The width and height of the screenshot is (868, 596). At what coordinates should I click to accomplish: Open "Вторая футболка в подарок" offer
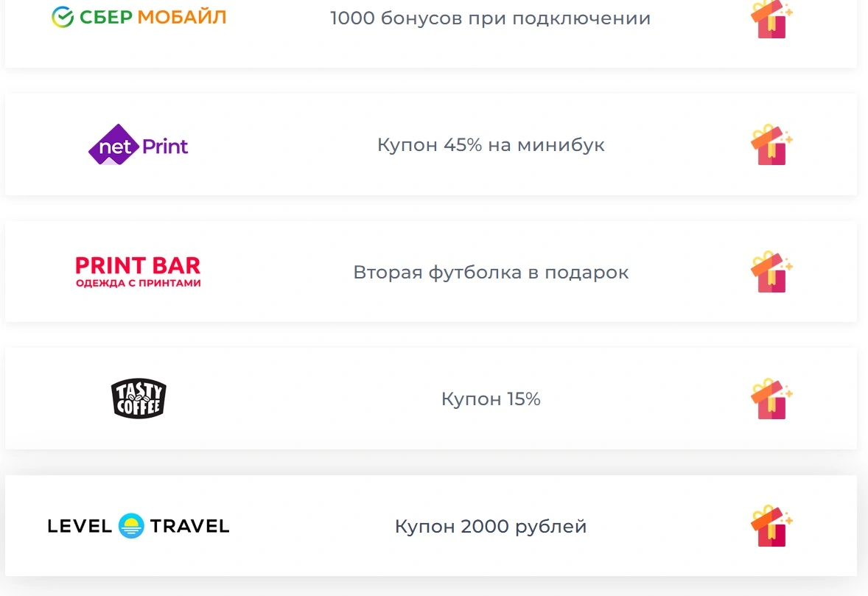491,273
